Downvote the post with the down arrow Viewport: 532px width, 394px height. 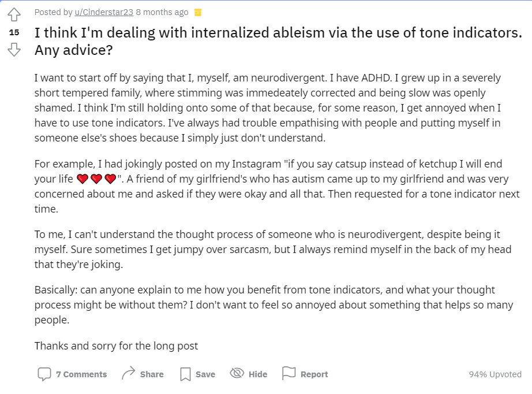pyautogui.click(x=14, y=50)
